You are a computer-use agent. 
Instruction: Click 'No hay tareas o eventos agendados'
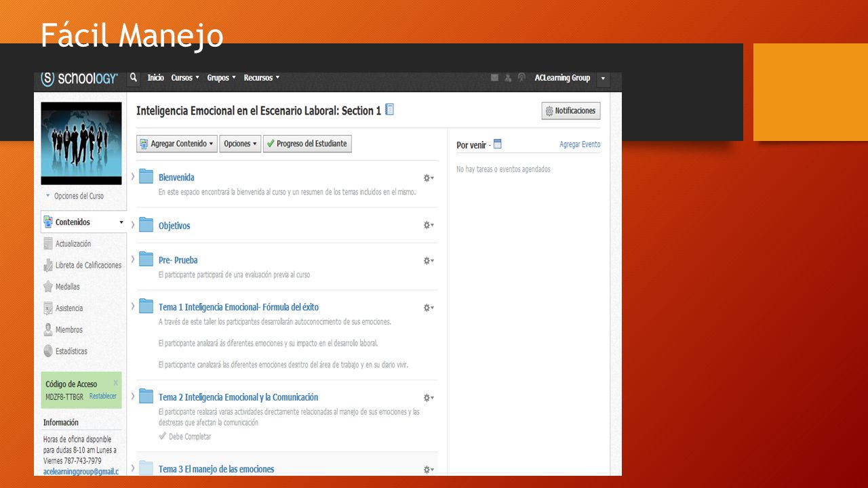tap(503, 169)
